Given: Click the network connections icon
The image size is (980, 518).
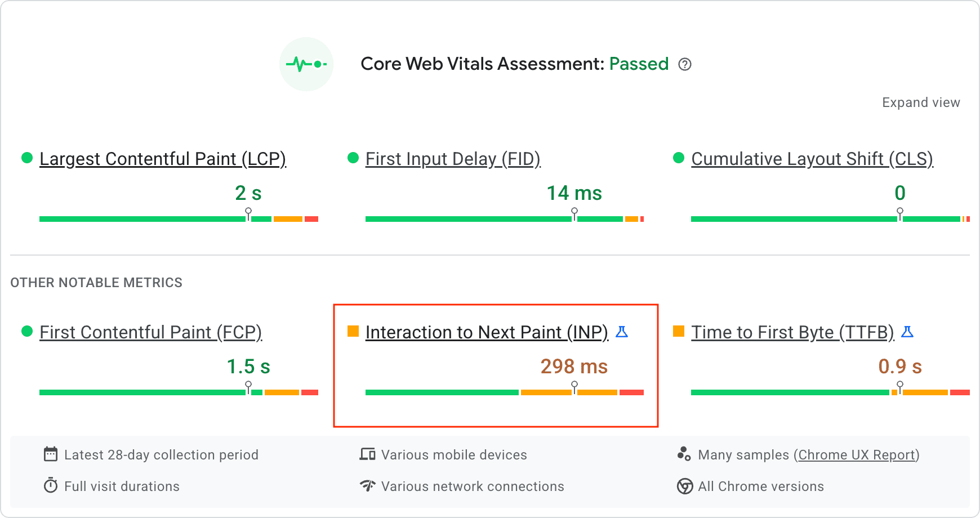Looking at the screenshot, I should tap(367, 486).
